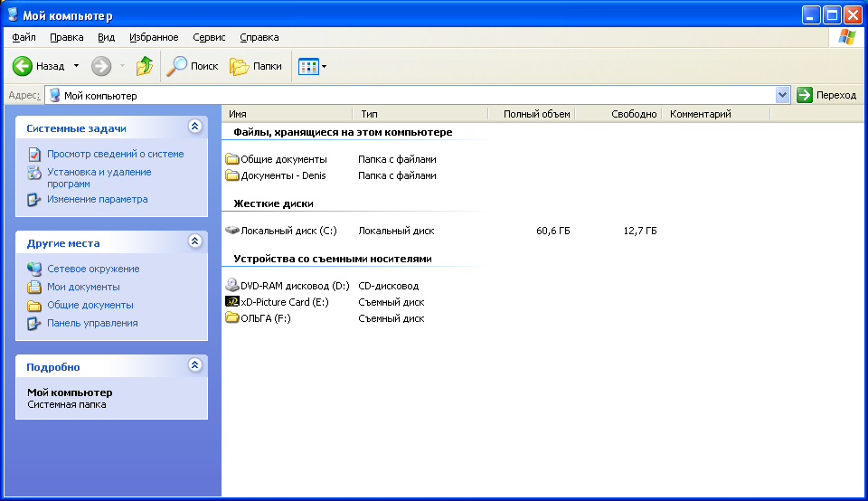Click the Up folder level icon
This screenshot has height=501, width=868.
coord(145,66)
